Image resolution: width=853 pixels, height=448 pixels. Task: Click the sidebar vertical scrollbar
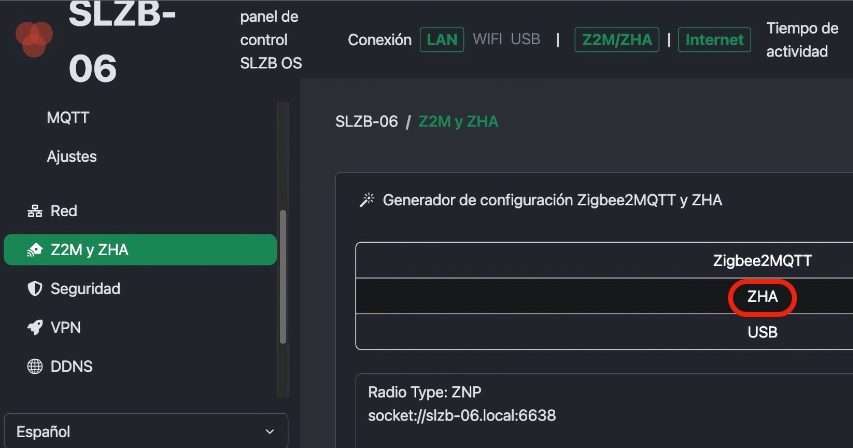282,277
